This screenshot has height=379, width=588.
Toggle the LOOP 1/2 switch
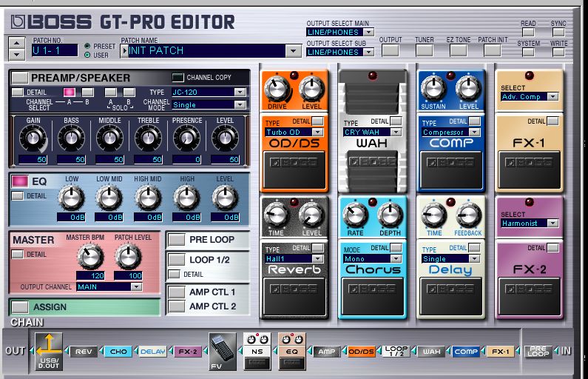(176, 260)
